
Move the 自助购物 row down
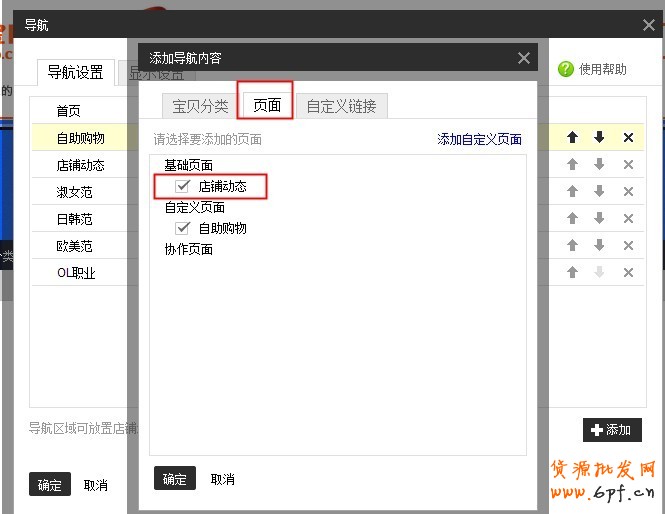tap(600, 138)
